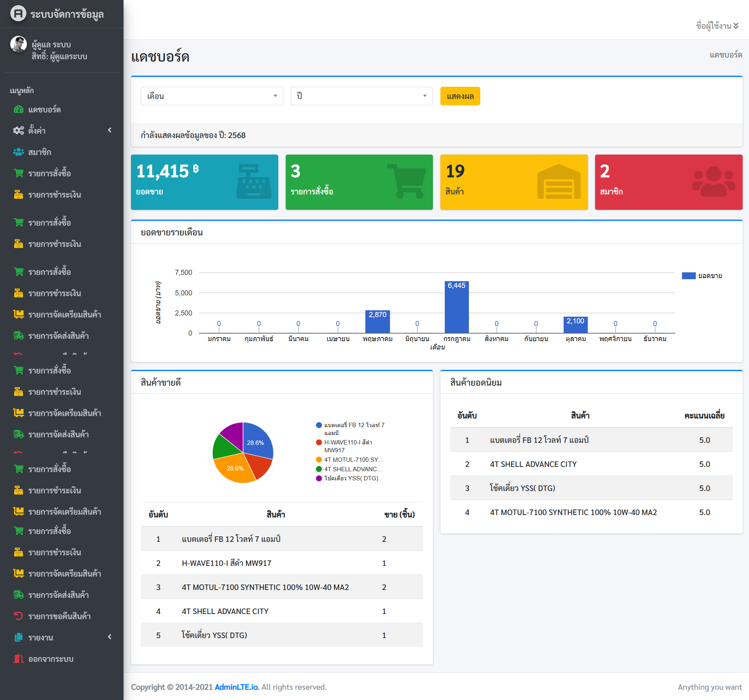Click the warehouse icon on yellow สินค้า card
The image size is (749, 700).
(x=558, y=182)
